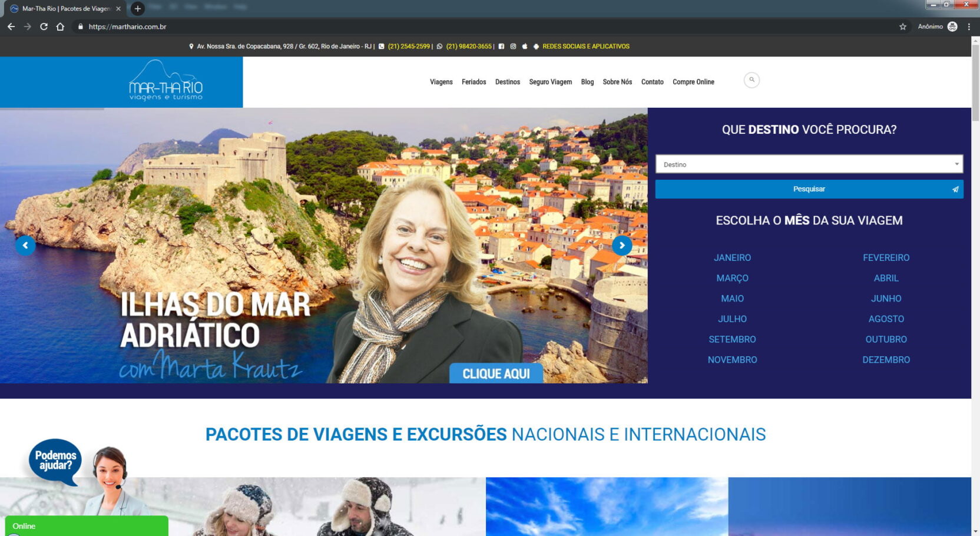Click the Pesquisar button
Viewport: 980px width, 536px height.
click(809, 189)
